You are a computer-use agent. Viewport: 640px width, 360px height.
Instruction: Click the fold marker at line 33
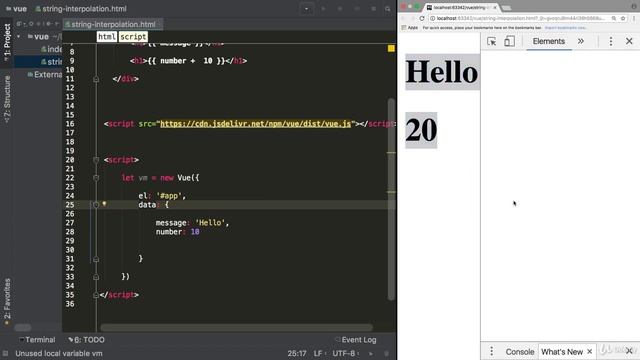[96, 277]
